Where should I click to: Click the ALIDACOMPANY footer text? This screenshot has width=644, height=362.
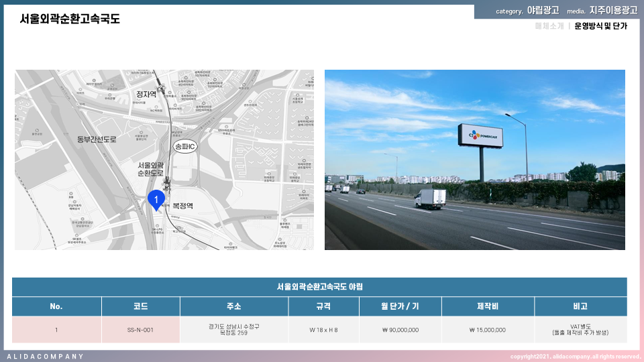coord(46,356)
